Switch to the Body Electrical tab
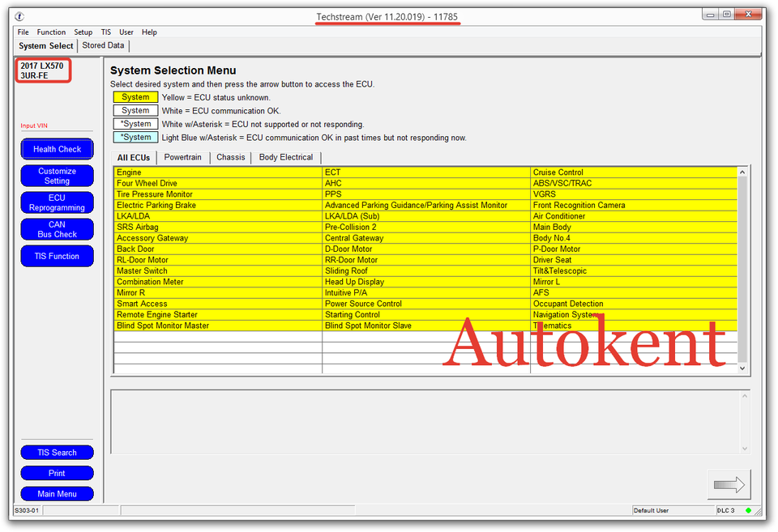The image size is (778, 532). click(286, 157)
